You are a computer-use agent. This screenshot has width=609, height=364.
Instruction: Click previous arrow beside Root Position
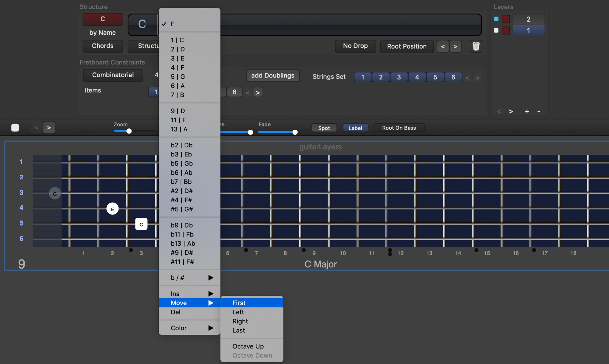click(x=443, y=47)
